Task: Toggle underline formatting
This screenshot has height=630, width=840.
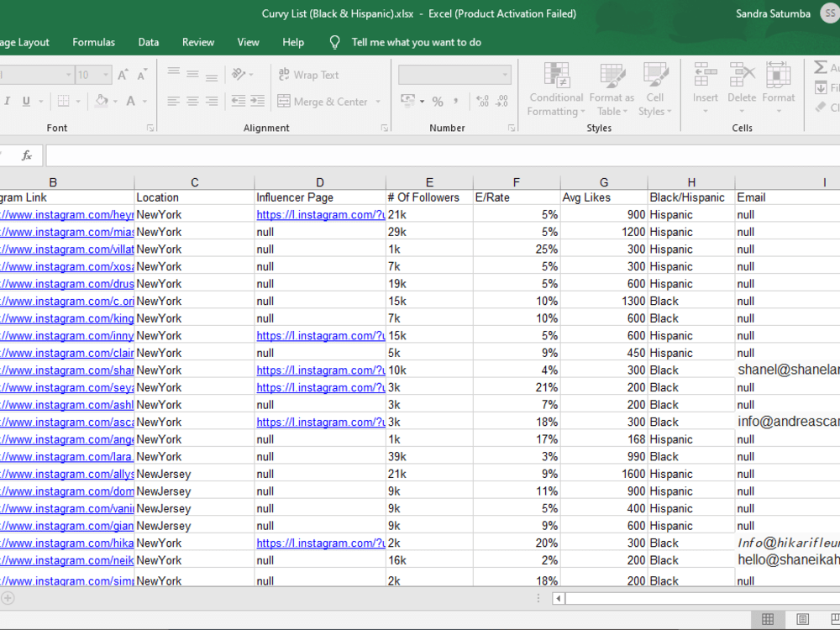Action: pos(26,101)
